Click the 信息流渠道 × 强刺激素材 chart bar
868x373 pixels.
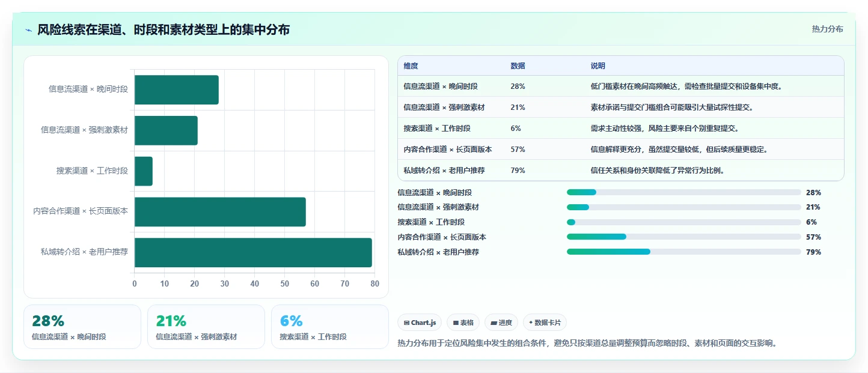[x=166, y=130]
